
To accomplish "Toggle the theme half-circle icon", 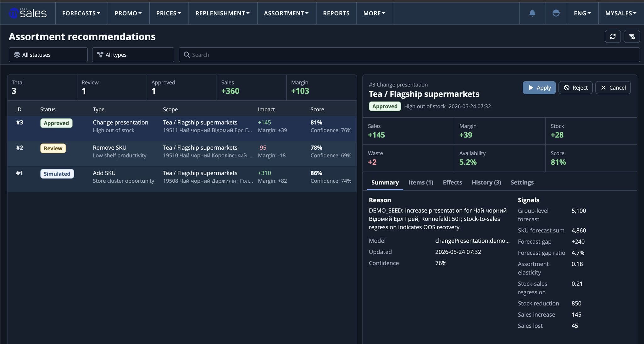I will pyautogui.click(x=556, y=13).
